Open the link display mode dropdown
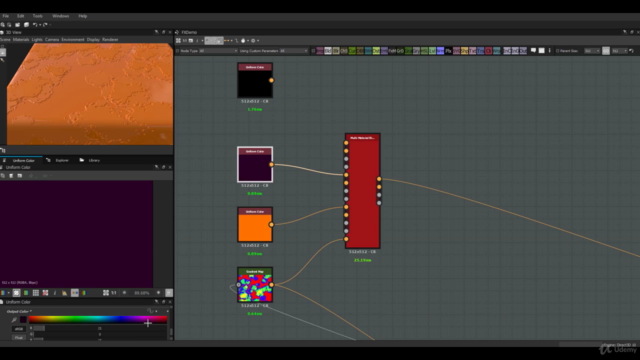Screen dimensions: 640x360 point(228,40)
